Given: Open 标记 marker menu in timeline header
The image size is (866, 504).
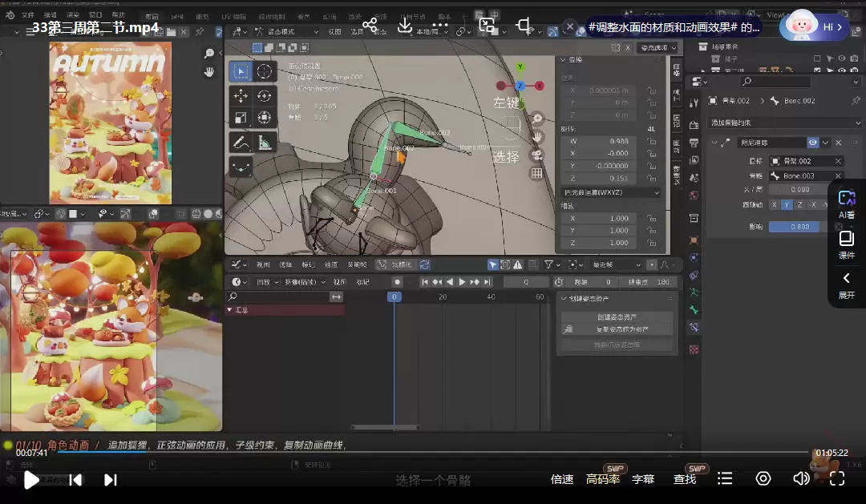Looking at the screenshot, I should (x=363, y=282).
